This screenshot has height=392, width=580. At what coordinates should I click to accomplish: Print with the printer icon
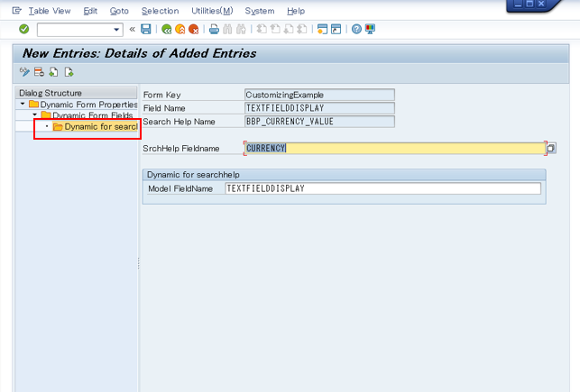[x=214, y=29]
